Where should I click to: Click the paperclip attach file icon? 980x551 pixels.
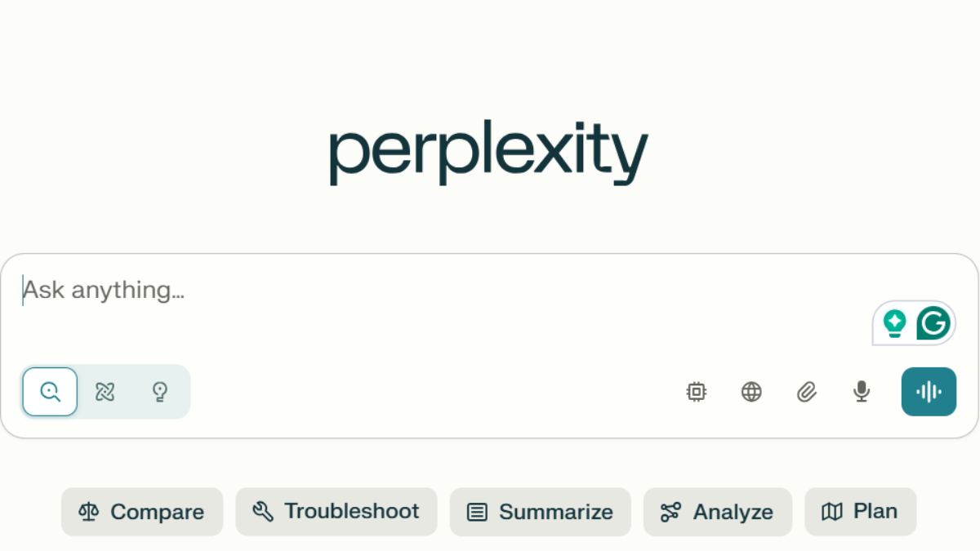tap(807, 392)
